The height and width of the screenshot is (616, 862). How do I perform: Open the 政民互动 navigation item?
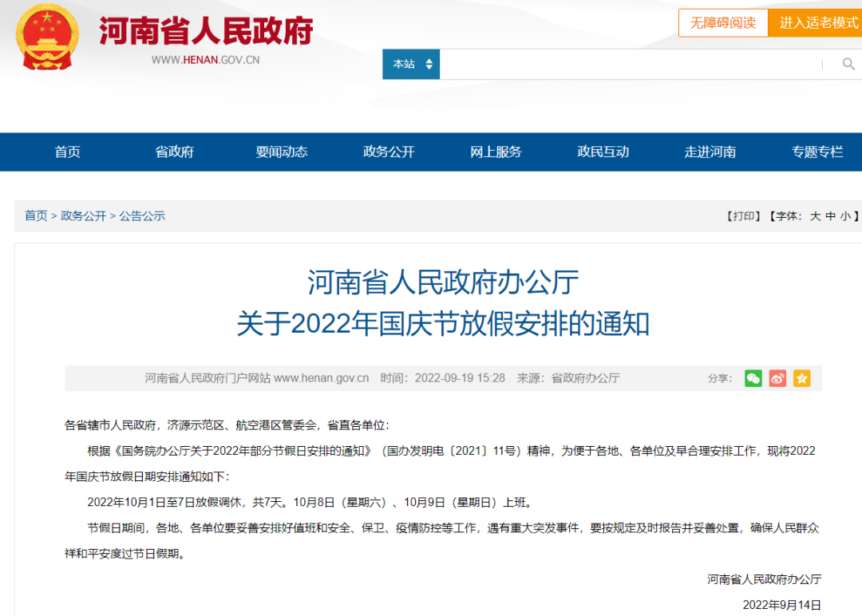pyautogui.click(x=603, y=152)
